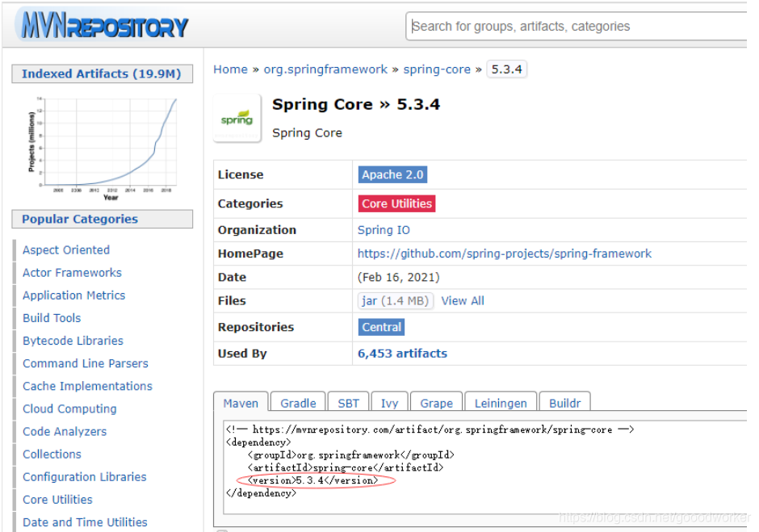Switch to the Grape tab
Screen dimensions: 759x532
[x=436, y=403]
